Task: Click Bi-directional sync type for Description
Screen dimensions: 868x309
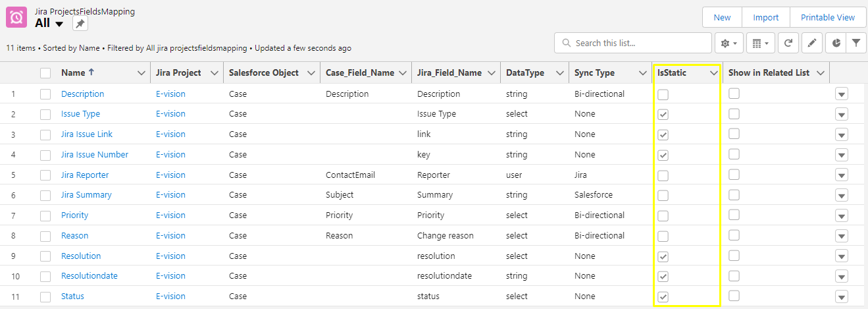Action: (x=600, y=94)
